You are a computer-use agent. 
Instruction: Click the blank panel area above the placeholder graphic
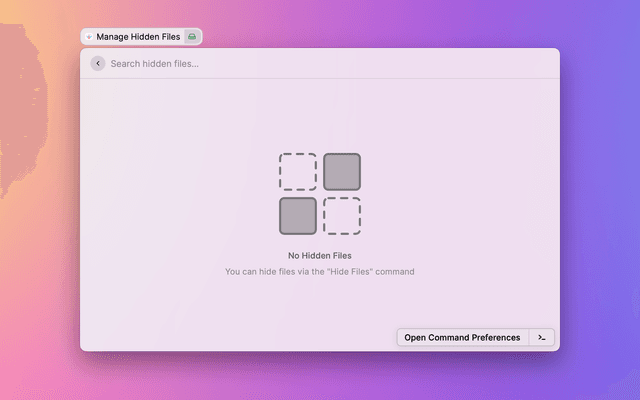[x=320, y=115]
